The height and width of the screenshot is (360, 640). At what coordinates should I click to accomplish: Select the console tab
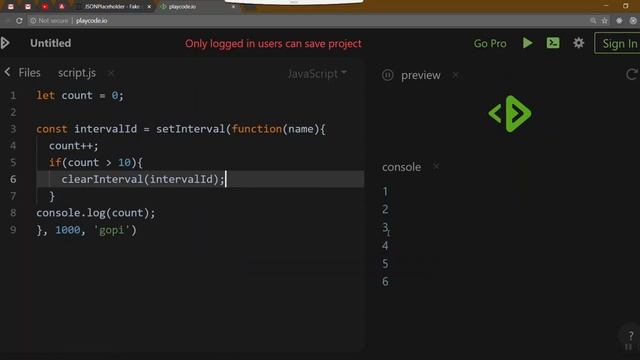tap(401, 167)
